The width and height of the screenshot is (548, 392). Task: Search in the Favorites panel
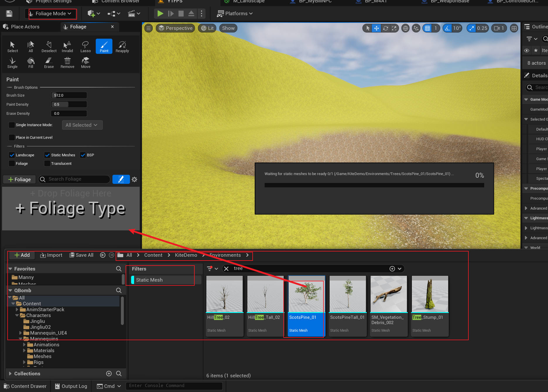(x=119, y=269)
